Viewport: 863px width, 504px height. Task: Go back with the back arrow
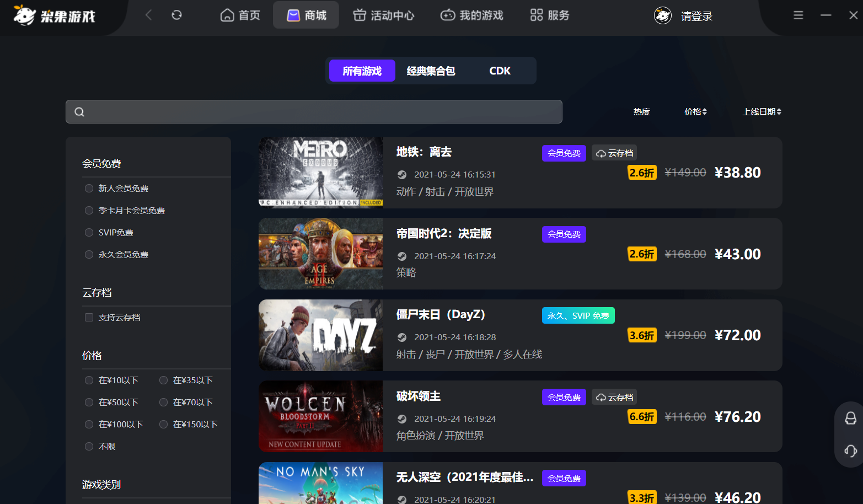coord(148,15)
